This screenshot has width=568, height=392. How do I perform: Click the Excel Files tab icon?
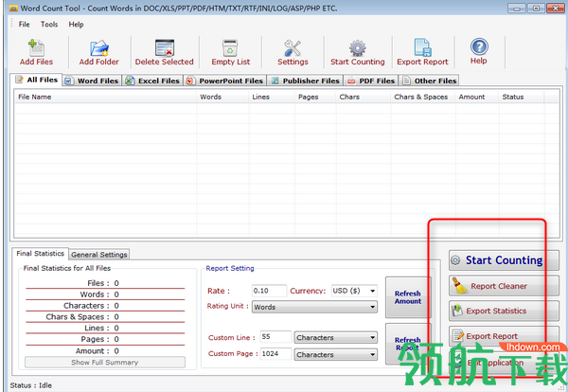130,80
